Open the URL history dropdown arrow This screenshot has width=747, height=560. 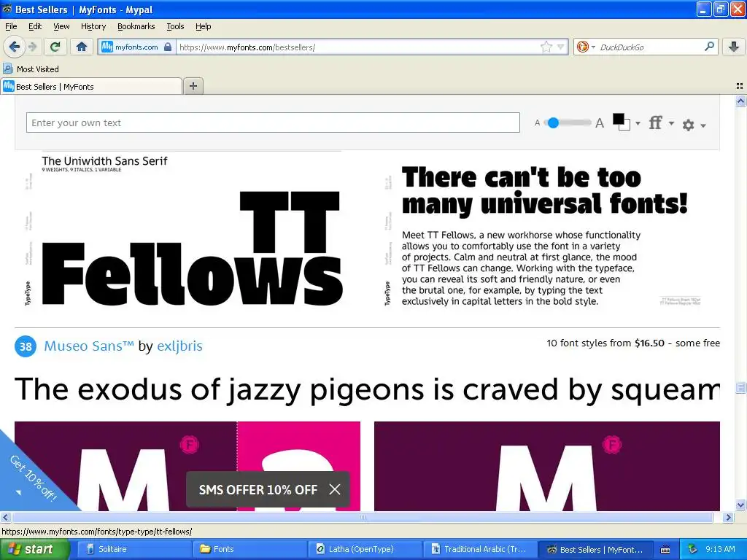[x=561, y=47]
